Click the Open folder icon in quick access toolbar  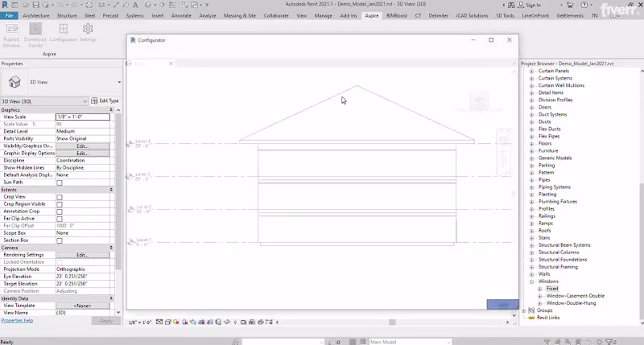point(26,5)
